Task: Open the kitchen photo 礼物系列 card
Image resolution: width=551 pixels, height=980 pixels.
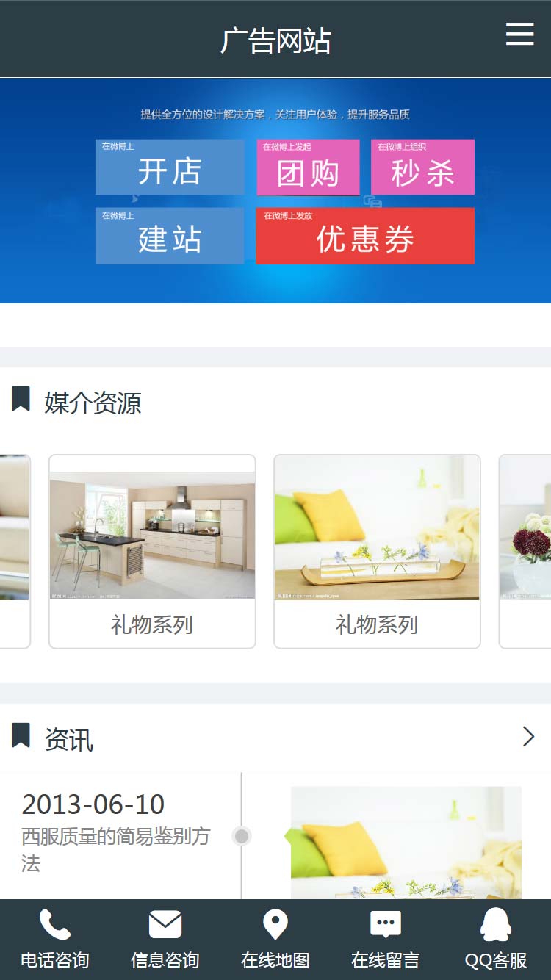Action: [152, 552]
